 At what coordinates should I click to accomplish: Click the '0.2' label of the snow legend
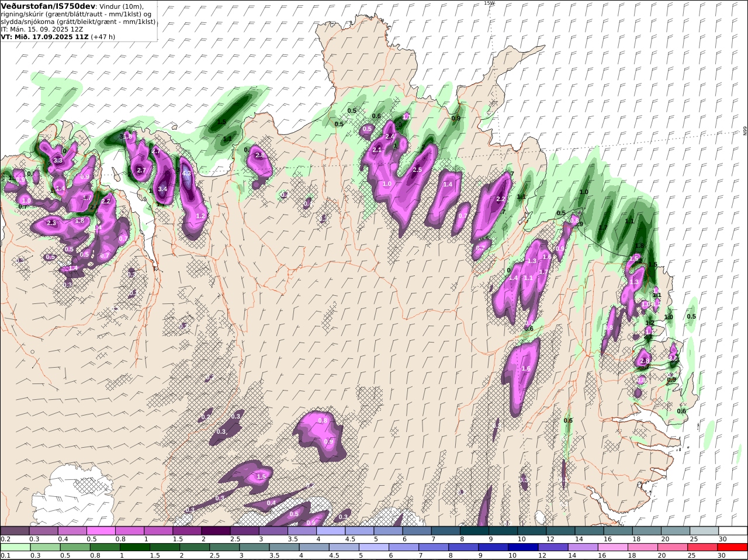click(x=5, y=539)
